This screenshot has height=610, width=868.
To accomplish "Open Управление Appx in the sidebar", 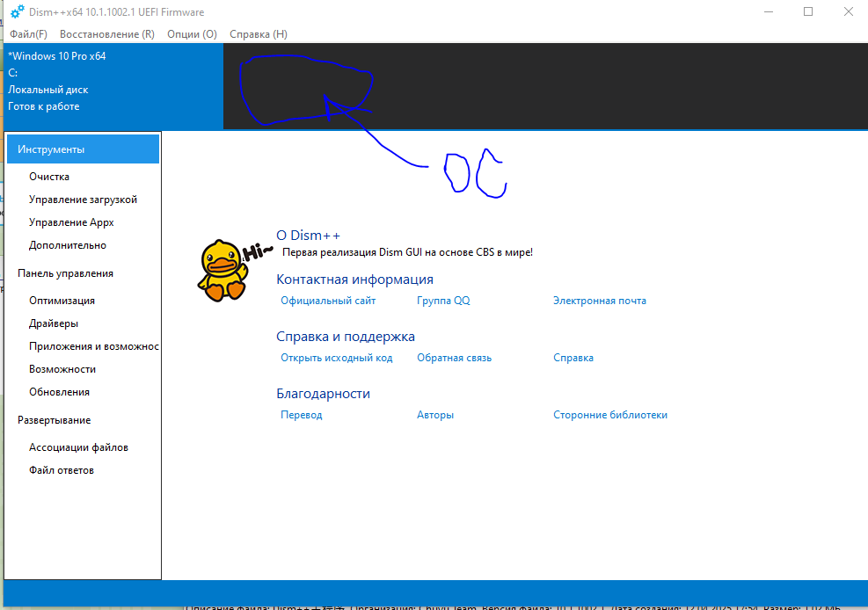I will coord(71,222).
